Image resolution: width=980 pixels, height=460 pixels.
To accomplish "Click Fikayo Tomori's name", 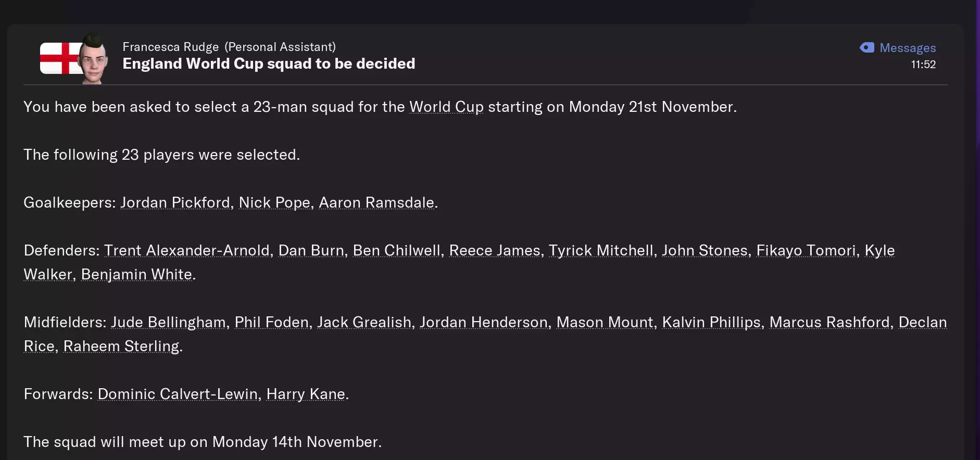I will [x=806, y=250].
